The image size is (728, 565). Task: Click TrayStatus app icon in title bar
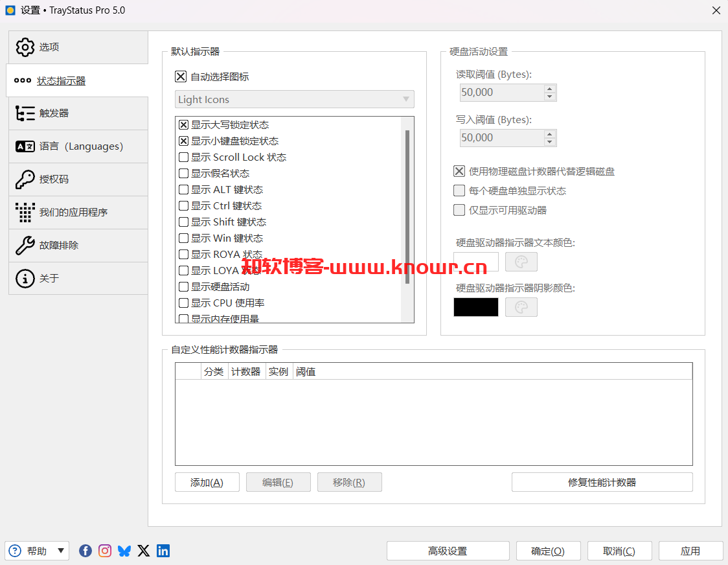coord(10,10)
